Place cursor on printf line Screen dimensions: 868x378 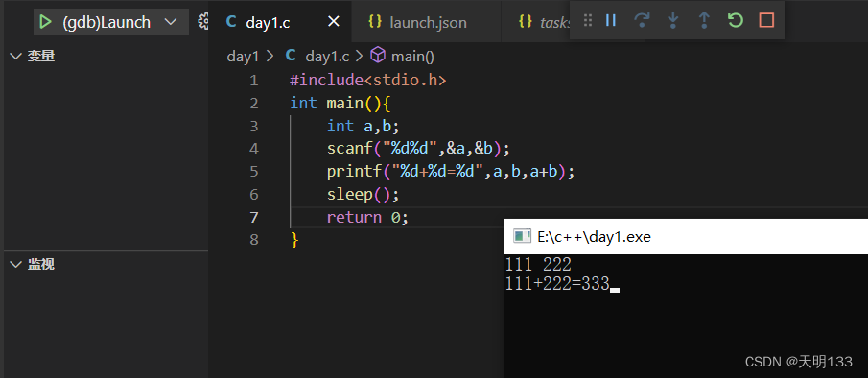click(x=451, y=172)
